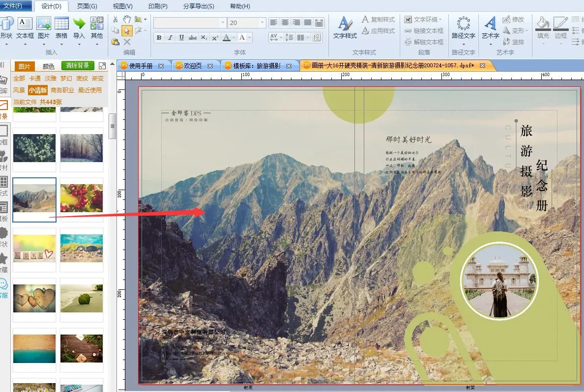The width and height of the screenshot is (584, 392).
Task: Open the 文件(F) menu
Action: (x=13, y=6)
